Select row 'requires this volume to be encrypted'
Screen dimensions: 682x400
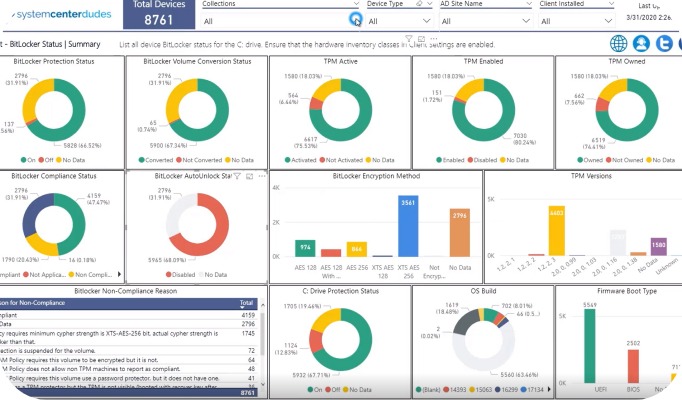point(129,360)
